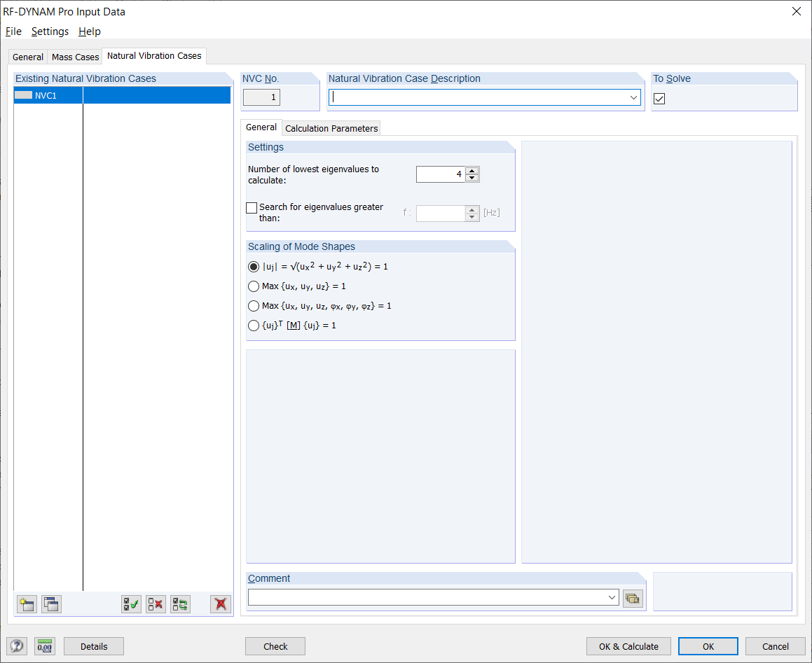Select Max {ux, uy, uz, φx, φy, φz} = 1
The height and width of the screenshot is (663, 812).
(253, 307)
